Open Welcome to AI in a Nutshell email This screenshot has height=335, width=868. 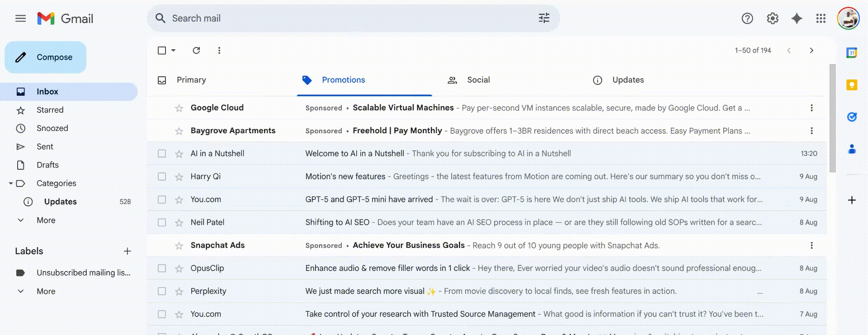[x=487, y=154]
